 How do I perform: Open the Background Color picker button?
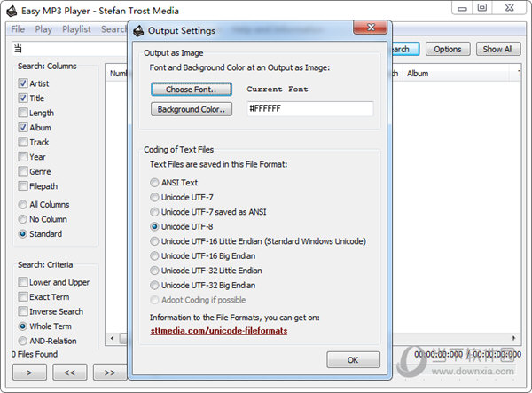[192, 109]
